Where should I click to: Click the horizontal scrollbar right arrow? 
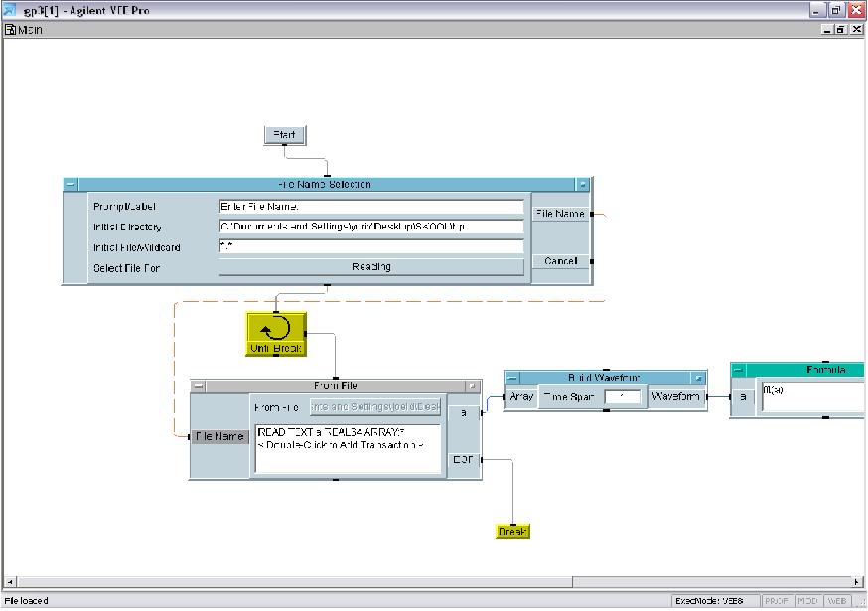[x=858, y=582]
